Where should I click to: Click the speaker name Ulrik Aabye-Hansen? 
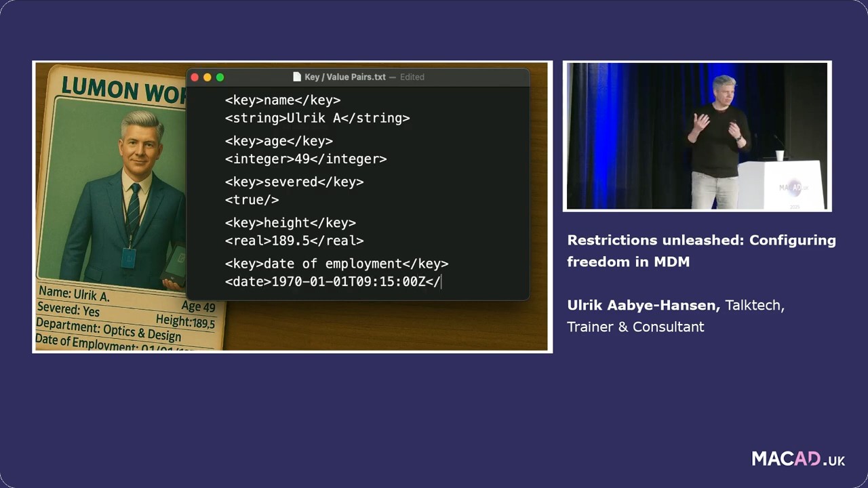pos(643,306)
